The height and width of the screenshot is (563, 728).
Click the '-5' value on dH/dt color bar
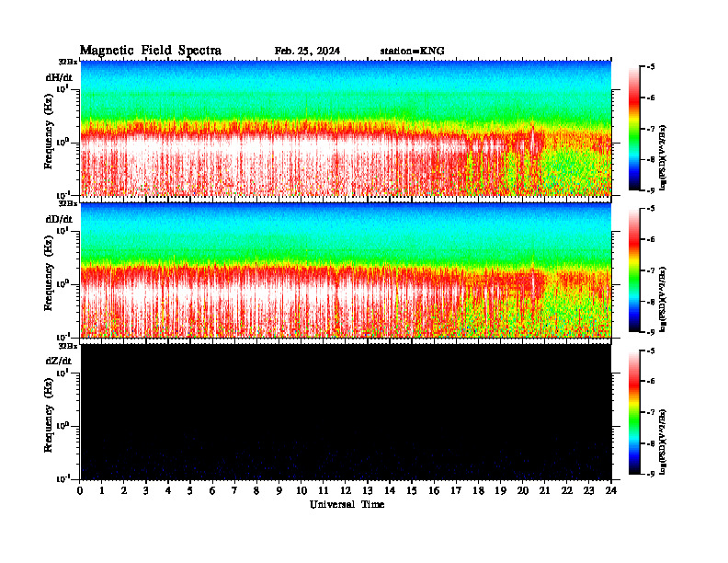(650, 67)
